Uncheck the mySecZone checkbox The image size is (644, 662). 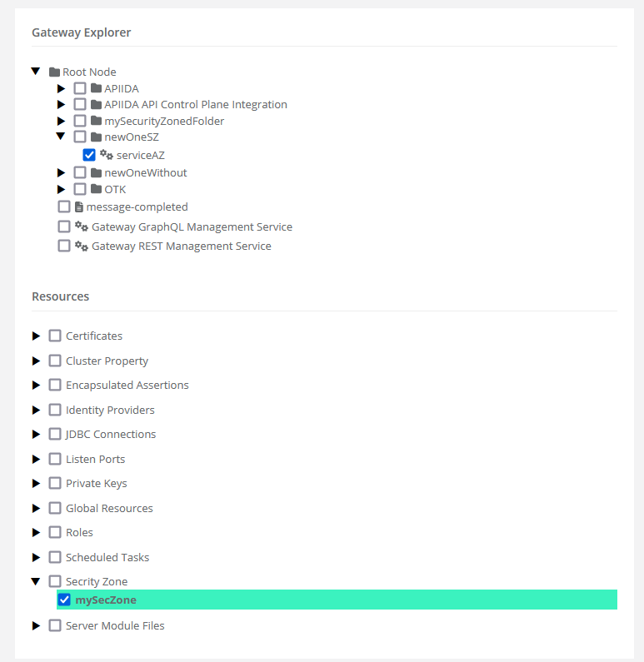coord(64,600)
